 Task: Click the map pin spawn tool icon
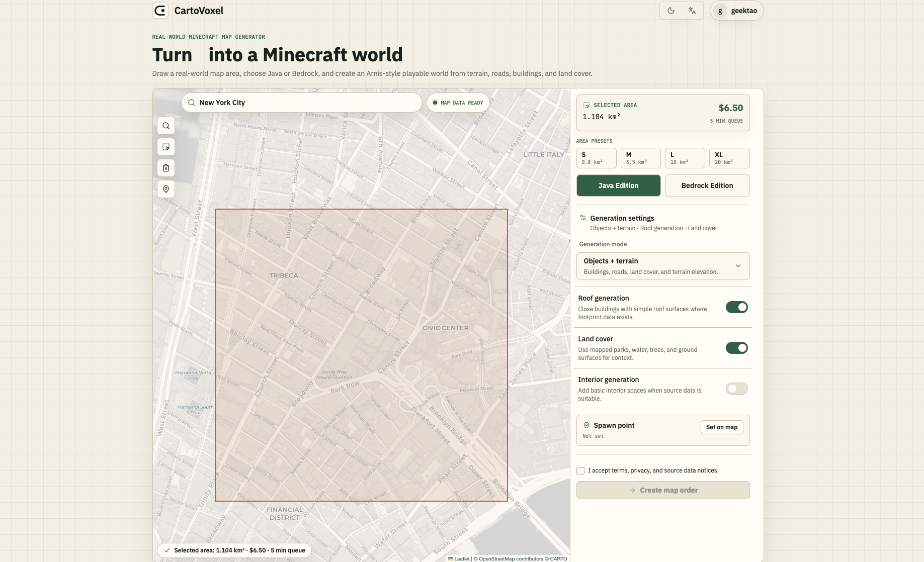tap(166, 189)
